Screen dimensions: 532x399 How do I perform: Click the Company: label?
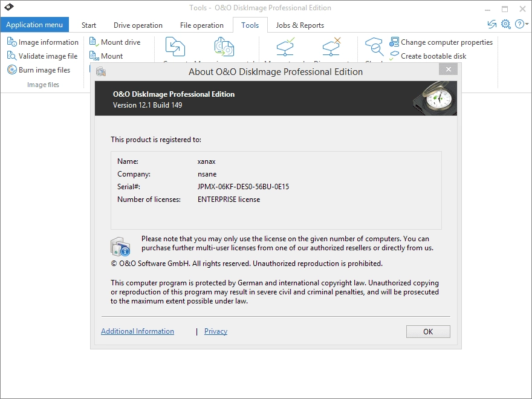pos(134,174)
